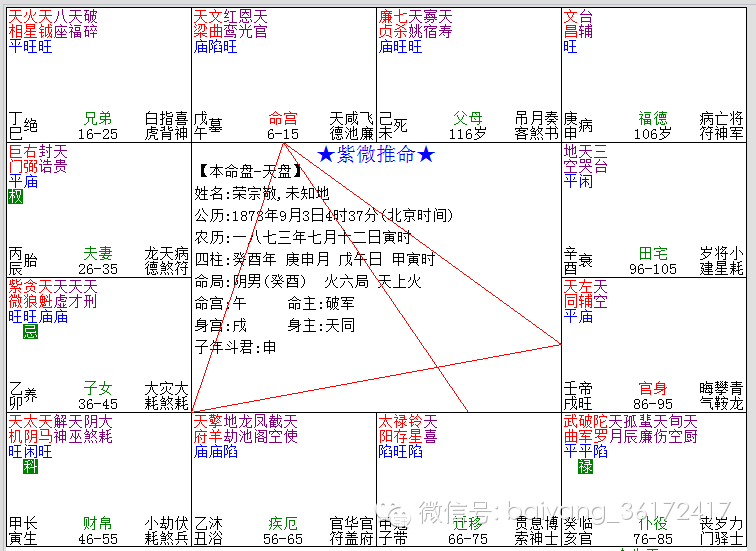Select the 福德 palace label
Viewport: 756px width, 551px height.
pos(653,118)
